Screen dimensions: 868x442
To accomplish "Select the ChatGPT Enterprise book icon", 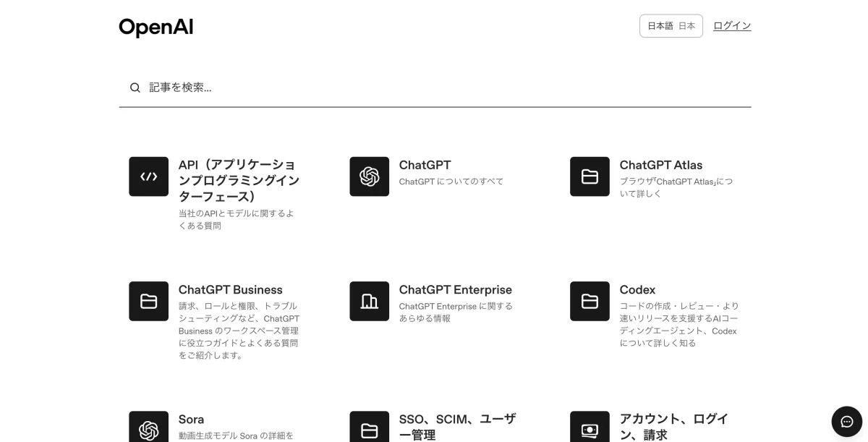I will click(x=369, y=301).
